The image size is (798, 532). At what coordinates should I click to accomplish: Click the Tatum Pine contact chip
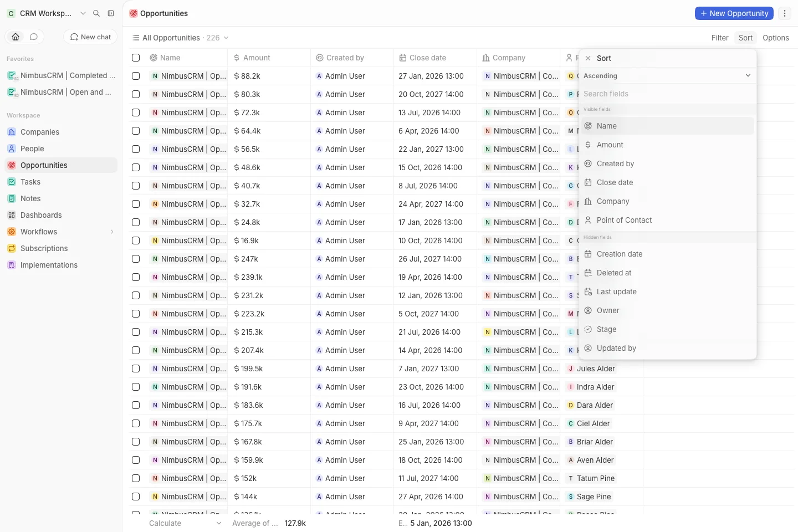tap(591, 478)
